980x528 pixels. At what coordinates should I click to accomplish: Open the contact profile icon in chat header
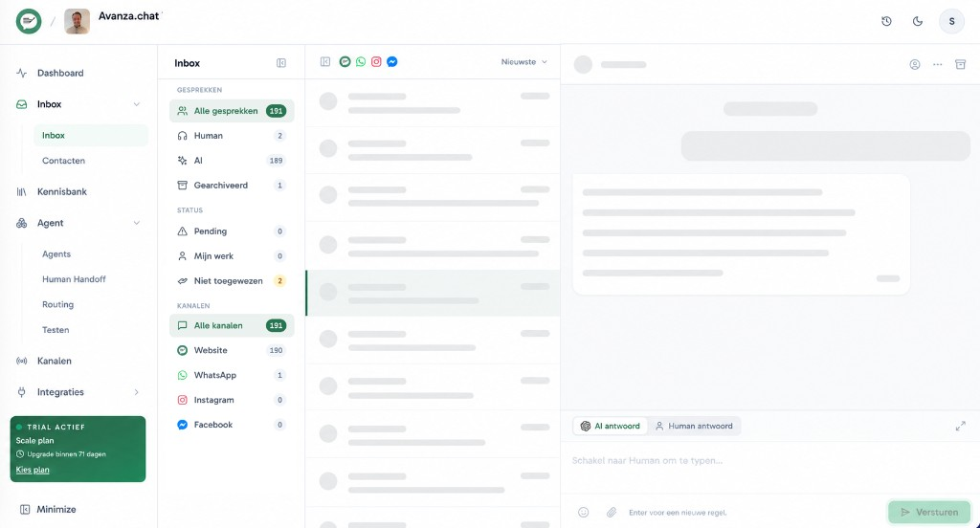[x=914, y=64]
